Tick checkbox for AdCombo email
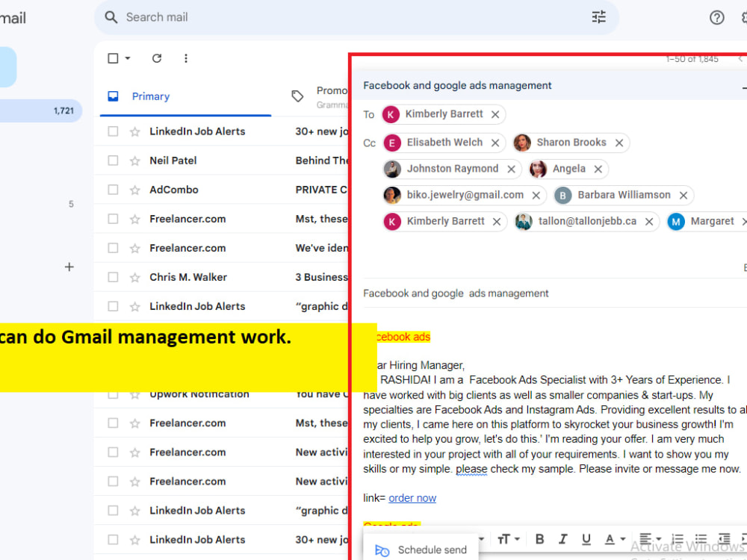 [113, 190]
